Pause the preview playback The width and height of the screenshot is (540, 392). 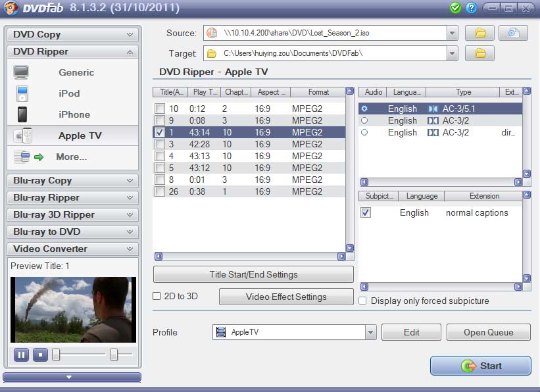tap(21, 355)
